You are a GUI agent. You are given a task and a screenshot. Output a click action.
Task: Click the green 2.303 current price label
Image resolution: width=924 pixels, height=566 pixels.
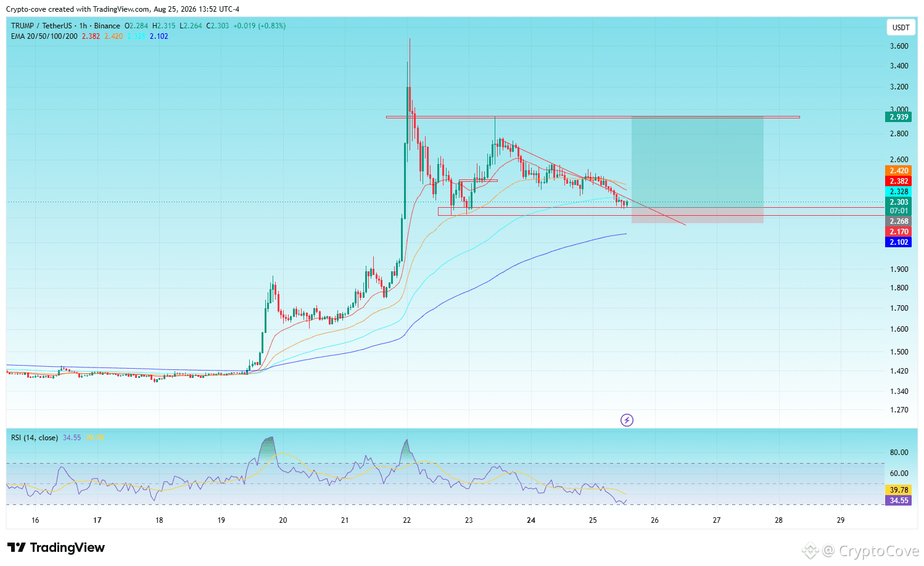[899, 202]
